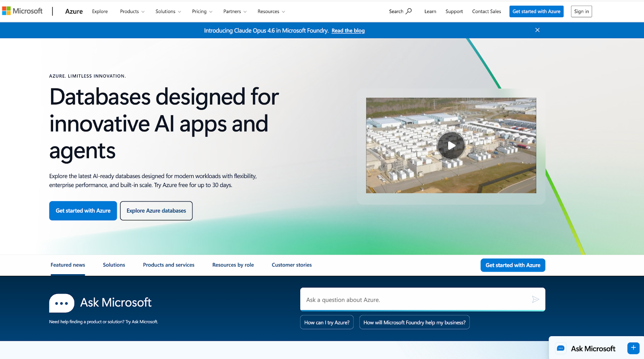
Task: Click Contact Sales
Action: [487, 12]
